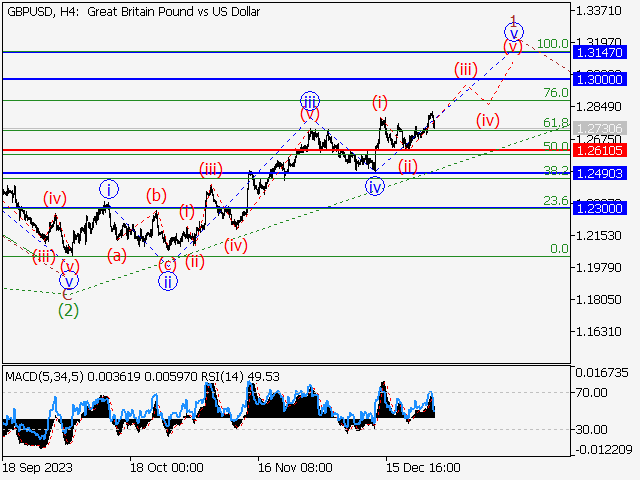Viewport: 640px width, 480px height.
Task: Select the blue circled 'v' label above green (2)
Action: point(69,280)
